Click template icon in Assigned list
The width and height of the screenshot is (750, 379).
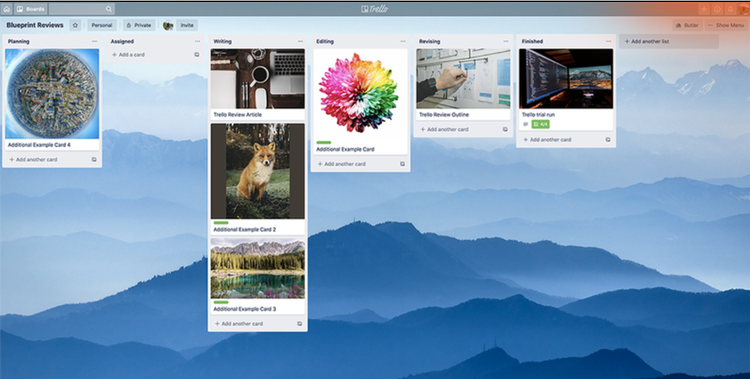(x=197, y=55)
